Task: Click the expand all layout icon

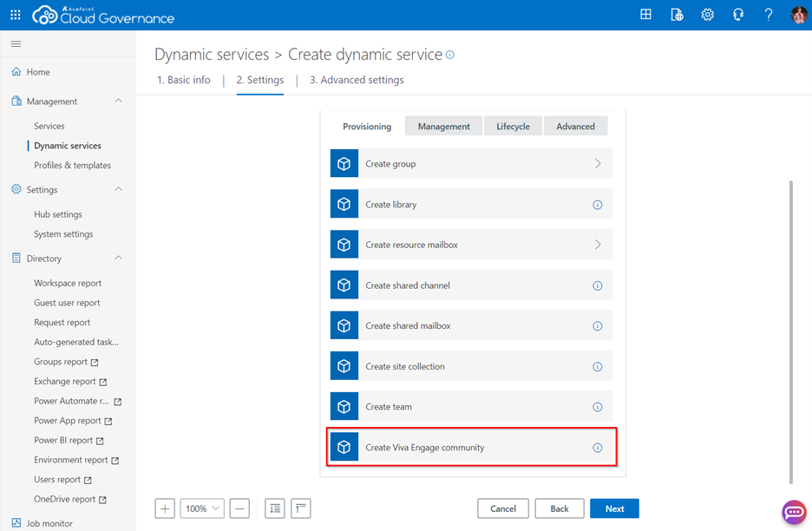Action: click(275, 508)
